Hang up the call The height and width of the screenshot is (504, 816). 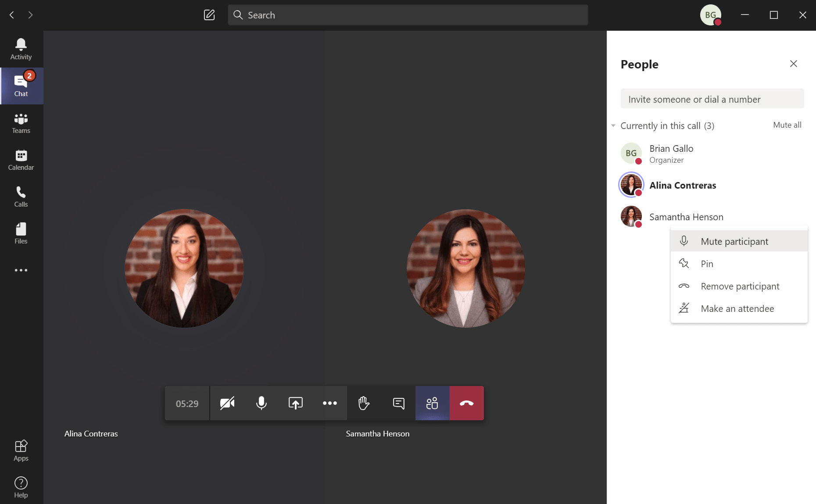tap(466, 403)
